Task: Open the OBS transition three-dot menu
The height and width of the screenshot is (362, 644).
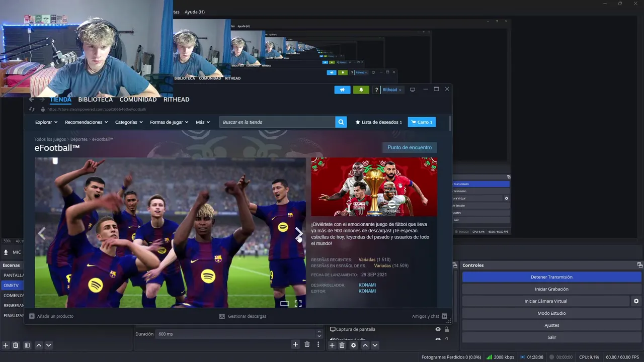Action: 318,344
